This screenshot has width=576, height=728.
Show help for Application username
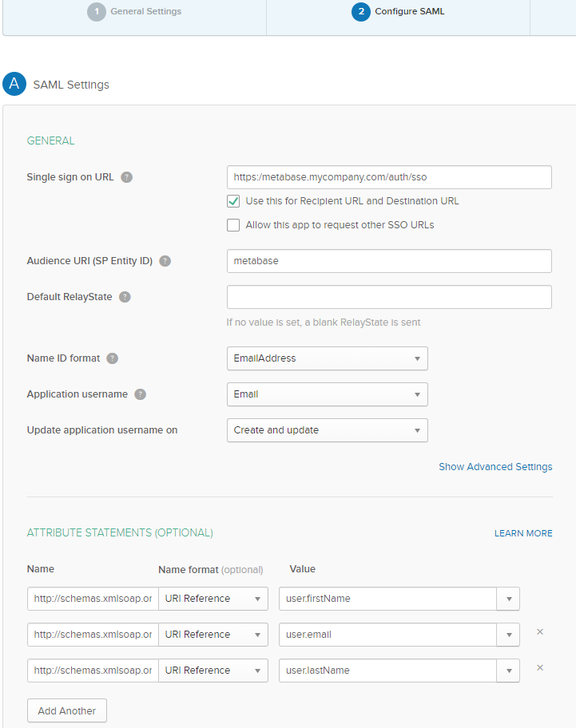[140, 394]
